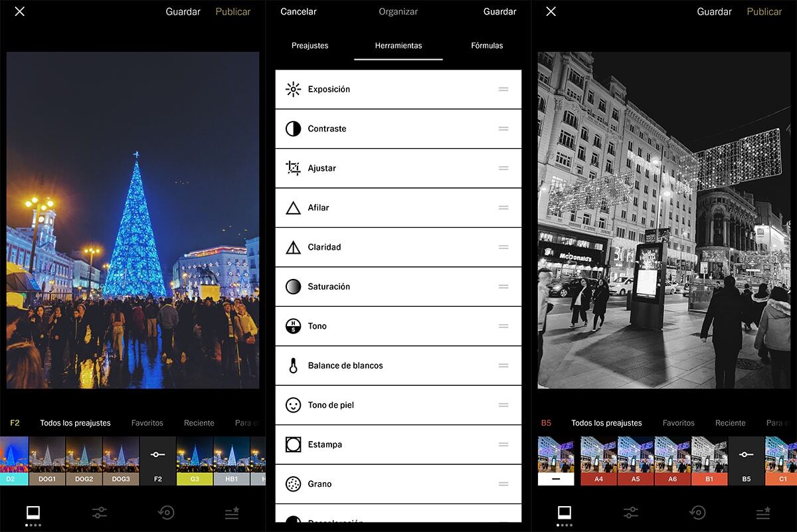The width and height of the screenshot is (797, 532).
Task: Open edit sliders icon under black-and-white street photo
Action: [631, 512]
